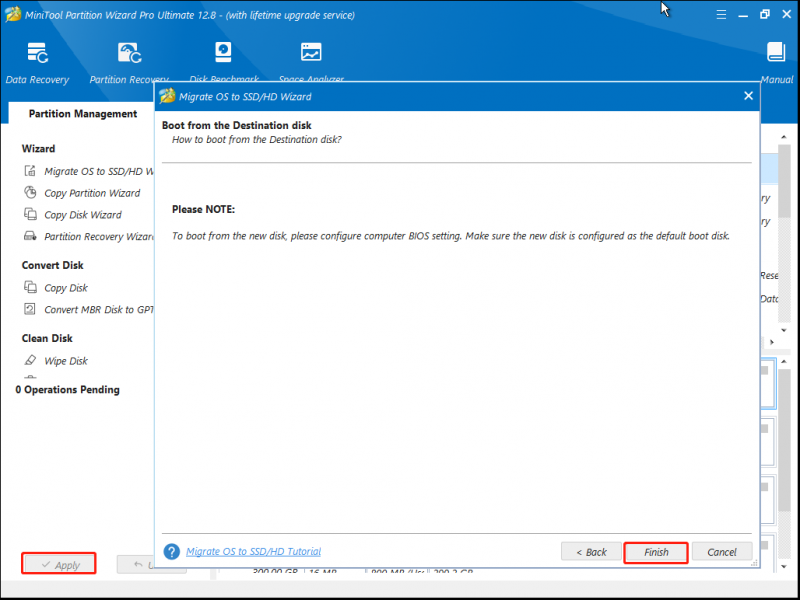Choose Convert MBR Disk to GPT
Screen dimensions: 800x600
click(x=98, y=310)
